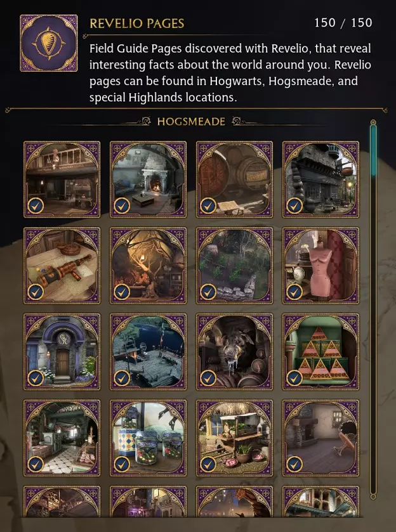Screen dimensions: 396x532
Task: Click the Revelio Pages title
Action: [136, 23]
